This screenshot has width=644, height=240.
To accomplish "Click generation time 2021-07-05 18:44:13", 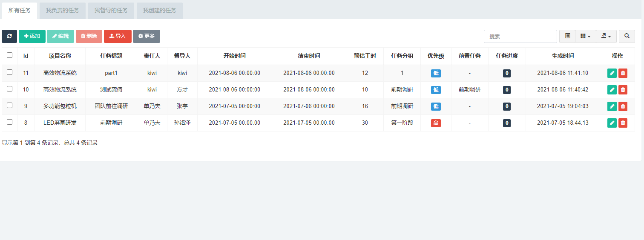I will 563,123.
